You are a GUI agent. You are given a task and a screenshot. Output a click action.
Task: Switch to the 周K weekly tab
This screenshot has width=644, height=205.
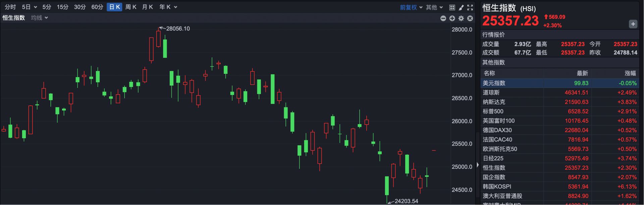[131, 7]
